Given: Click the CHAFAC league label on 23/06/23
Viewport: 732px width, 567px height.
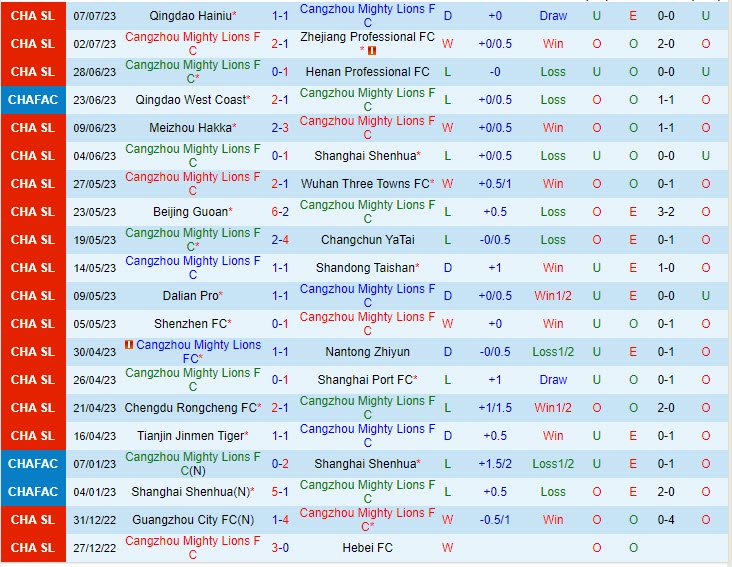Looking at the screenshot, I should pos(33,100).
